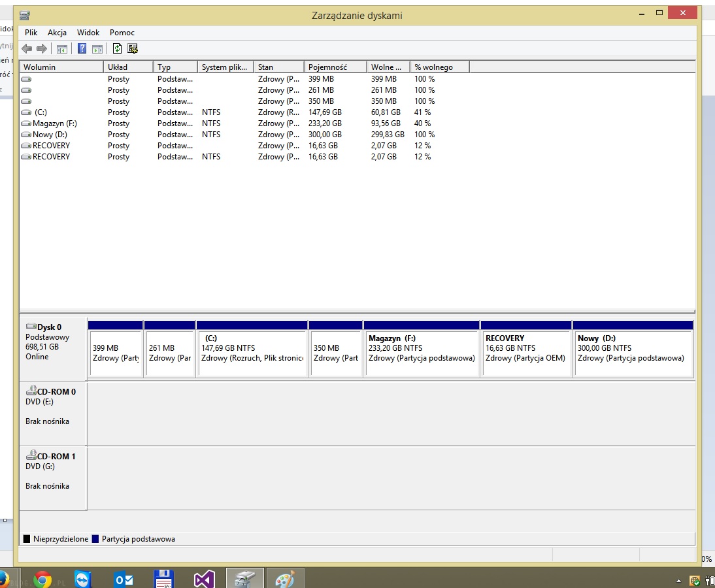715x588 pixels.
Task: Minimize the Zarządzanie dyskami window
Action: (642, 14)
